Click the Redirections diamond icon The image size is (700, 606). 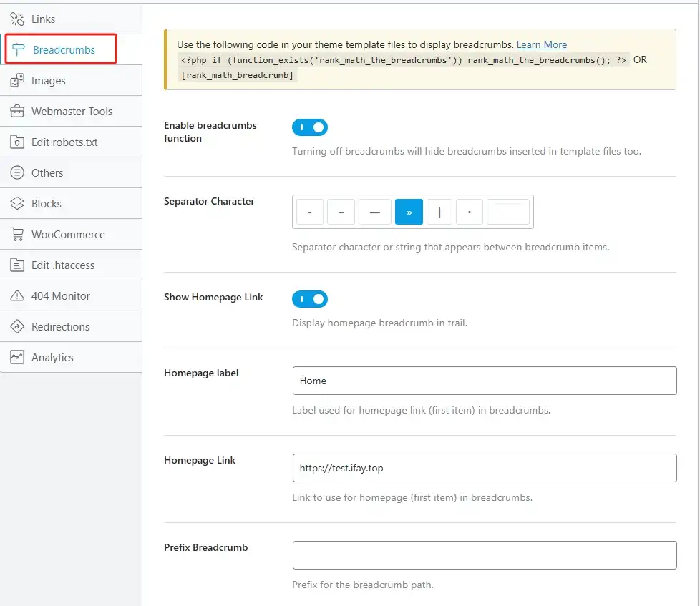pos(17,327)
